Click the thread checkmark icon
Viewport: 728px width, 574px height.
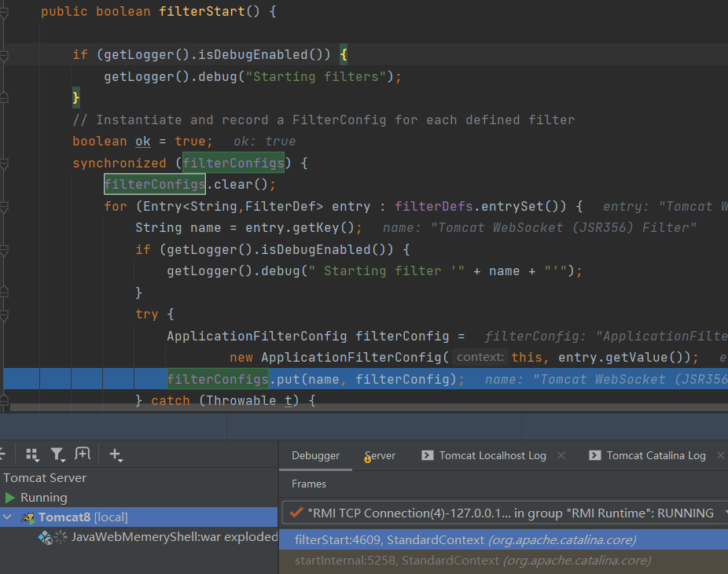tap(296, 513)
